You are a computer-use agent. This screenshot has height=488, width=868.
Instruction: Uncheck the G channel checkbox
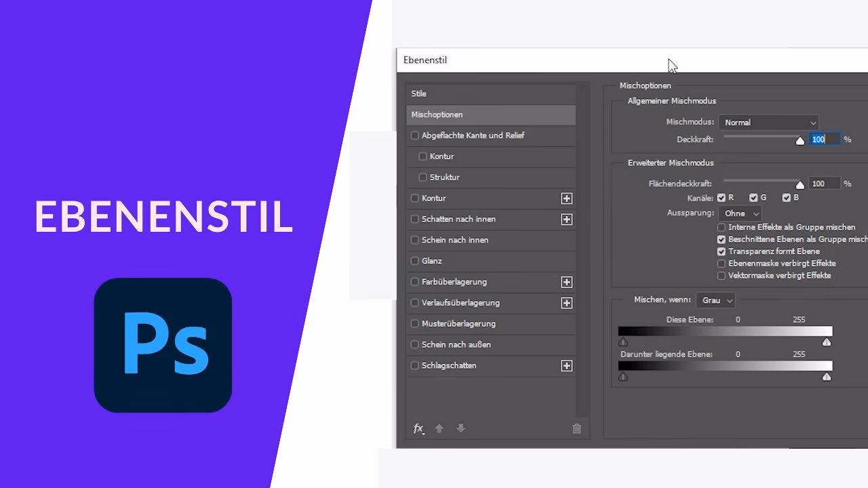point(753,197)
